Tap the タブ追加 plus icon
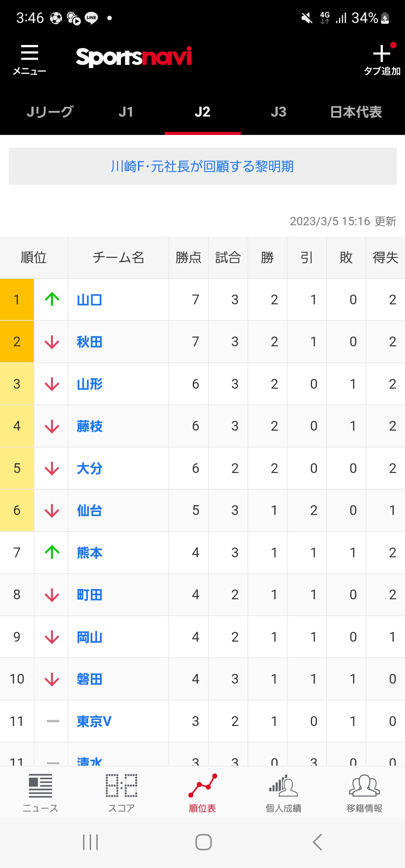This screenshot has height=868, width=405. coord(382,53)
